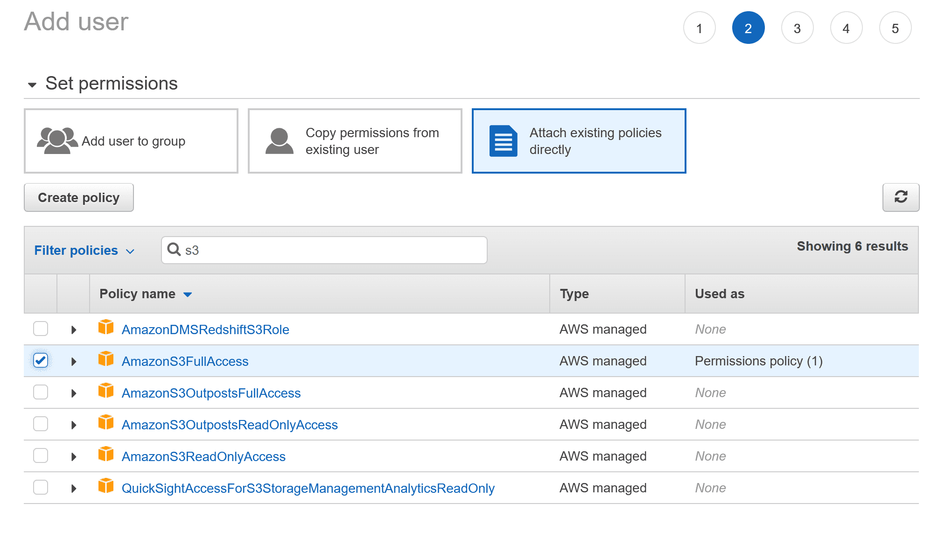The width and height of the screenshot is (945, 560).
Task: Click the group users icon on Add user to group
Action: pyautogui.click(x=57, y=140)
